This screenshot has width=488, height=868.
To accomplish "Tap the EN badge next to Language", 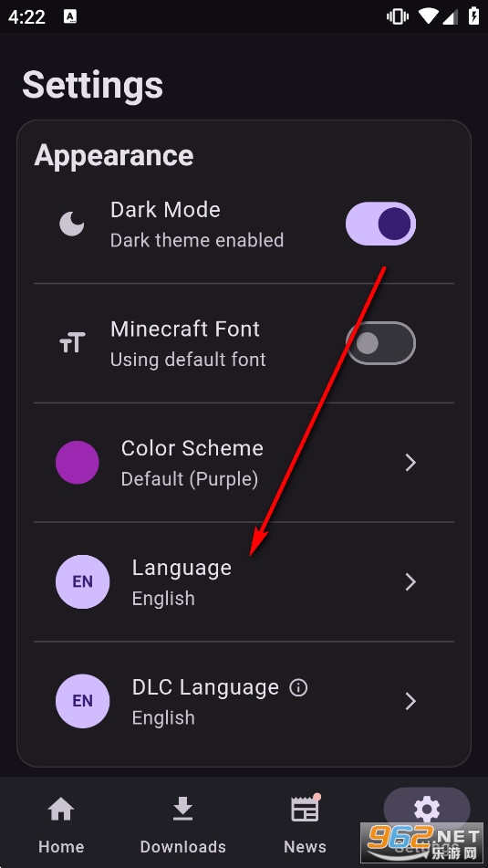I will (82, 581).
